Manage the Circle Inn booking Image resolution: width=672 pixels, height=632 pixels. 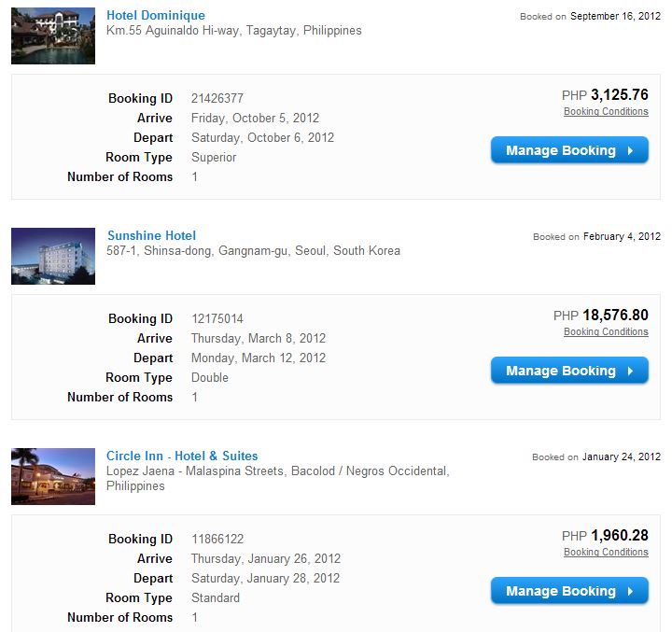click(x=561, y=591)
